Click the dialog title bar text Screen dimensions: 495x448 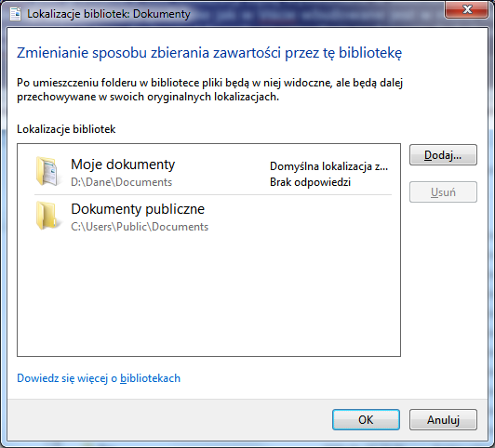(109, 14)
